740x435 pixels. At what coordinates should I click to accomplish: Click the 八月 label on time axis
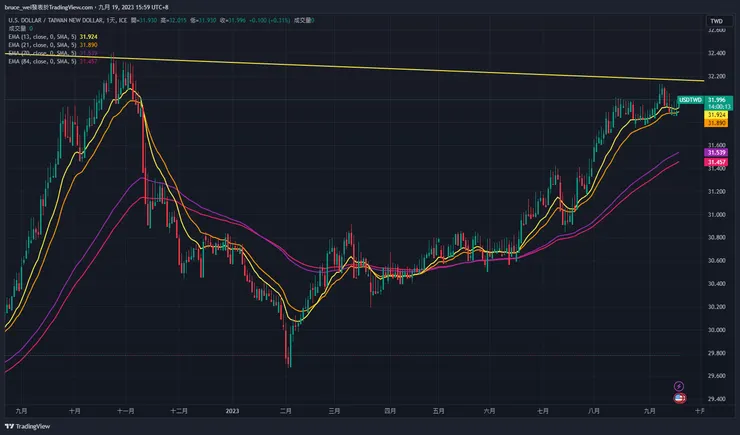tap(594, 411)
